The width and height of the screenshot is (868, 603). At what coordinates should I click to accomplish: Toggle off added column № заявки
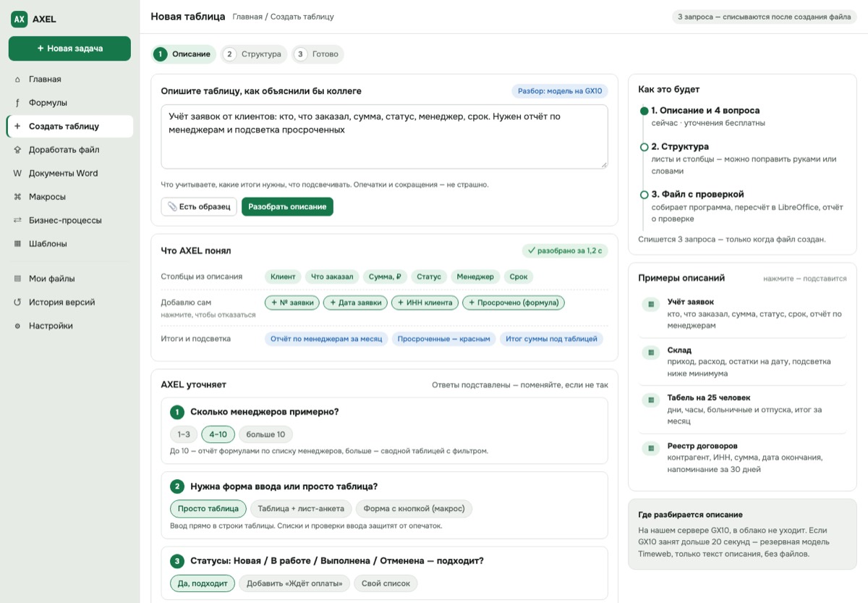pyautogui.click(x=292, y=303)
